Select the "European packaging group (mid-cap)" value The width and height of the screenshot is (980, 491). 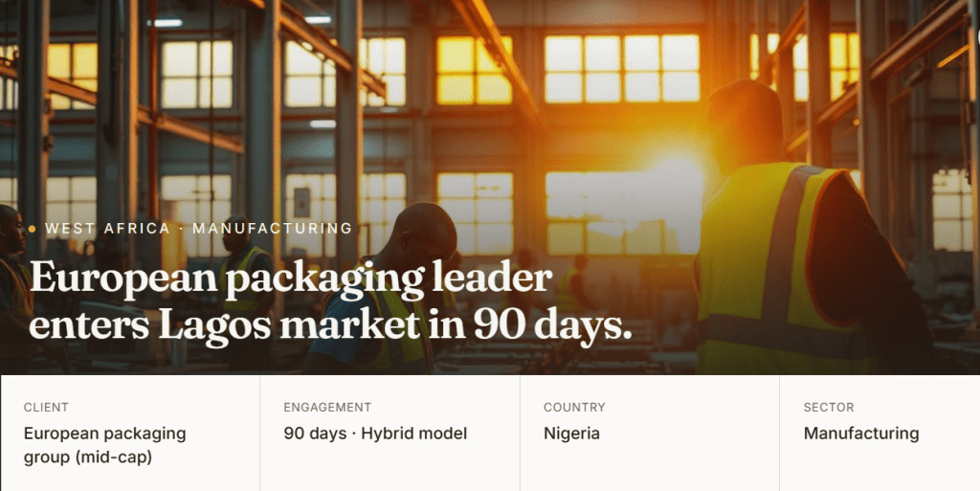click(x=104, y=445)
